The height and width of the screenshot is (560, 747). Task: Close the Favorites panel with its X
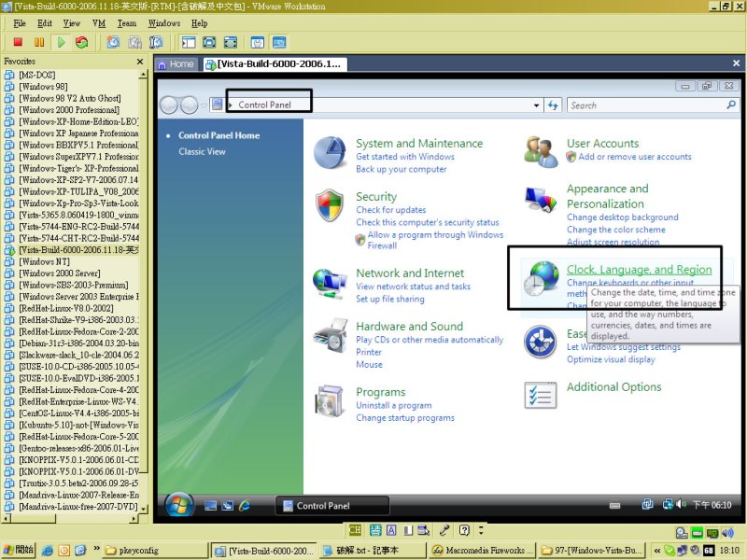click(x=140, y=62)
